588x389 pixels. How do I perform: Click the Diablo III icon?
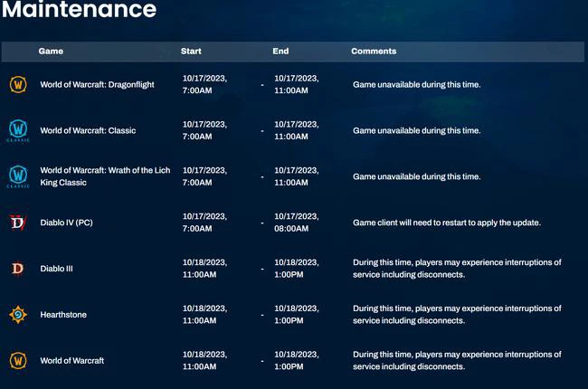pos(17,269)
